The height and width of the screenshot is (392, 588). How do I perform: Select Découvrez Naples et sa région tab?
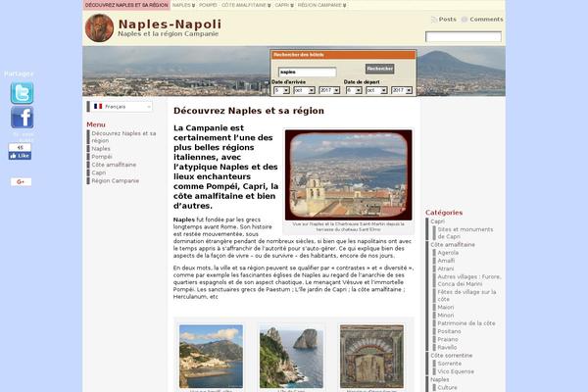click(x=126, y=5)
